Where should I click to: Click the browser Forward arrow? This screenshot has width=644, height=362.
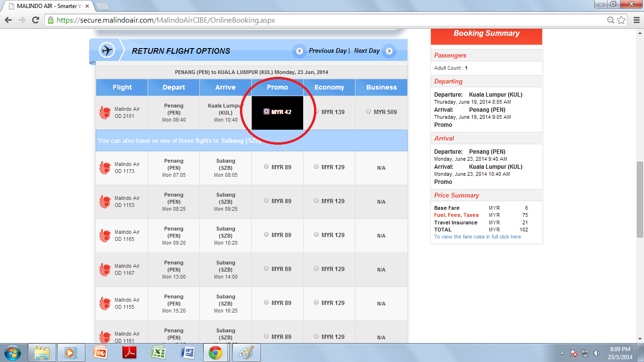coord(22,20)
